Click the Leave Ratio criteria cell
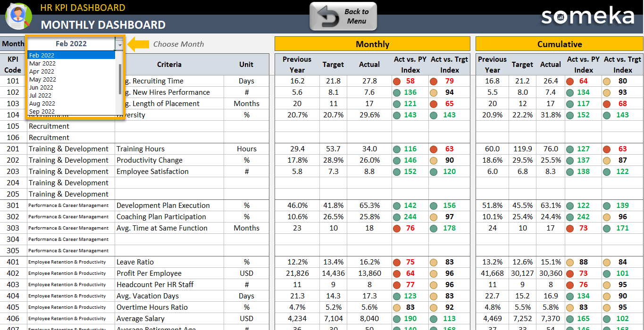Image resolution: width=644 pixels, height=330 pixels. [x=169, y=262]
